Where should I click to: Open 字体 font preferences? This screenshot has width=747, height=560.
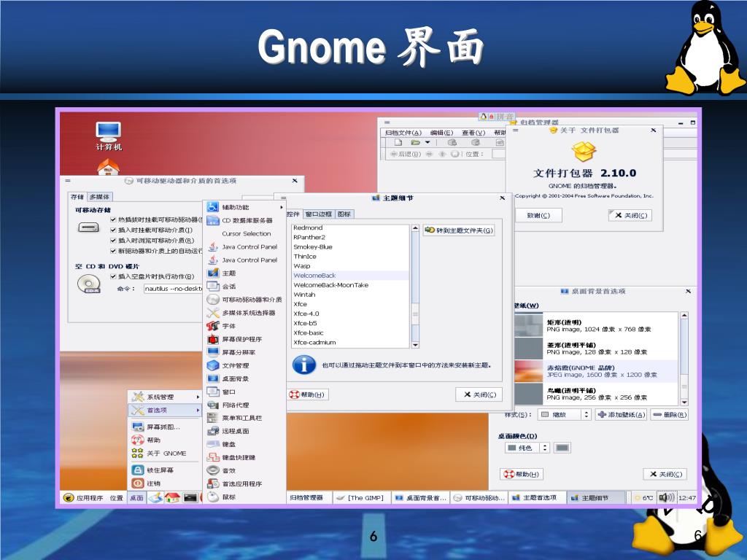coord(244,326)
